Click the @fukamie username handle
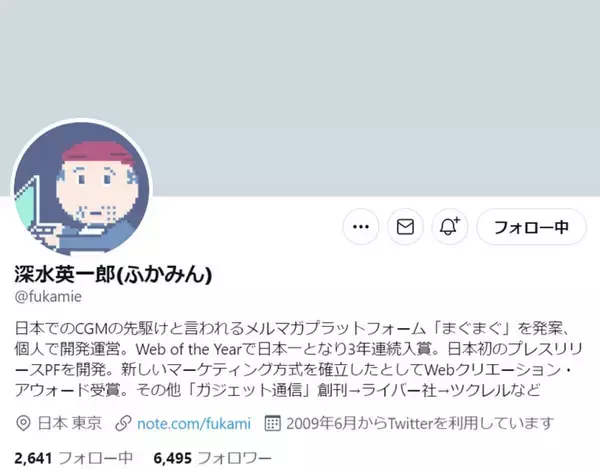The height and width of the screenshot is (470, 600). [48, 297]
